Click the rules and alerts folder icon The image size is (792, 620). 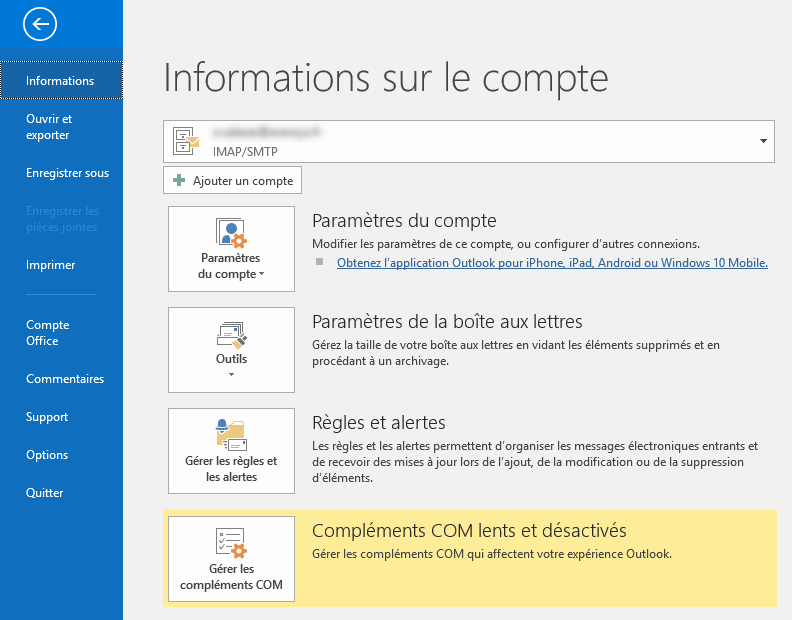point(231,435)
